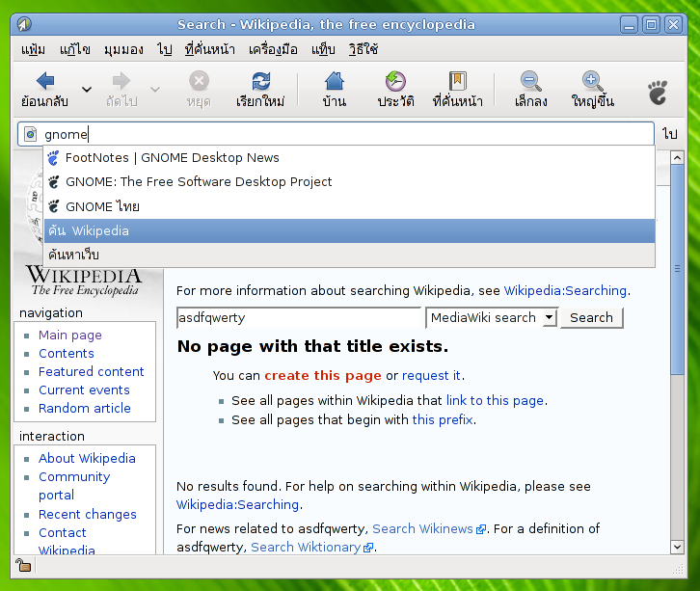Image resolution: width=700 pixels, height=591 pixels.
Task: Open the Edit (แก้ไข) menu
Action: tap(75, 49)
